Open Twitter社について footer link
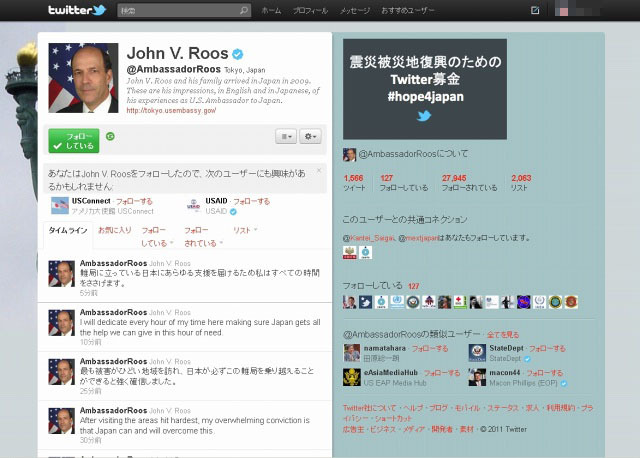Image resolution: width=640 pixels, height=458 pixels. tap(369, 408)
